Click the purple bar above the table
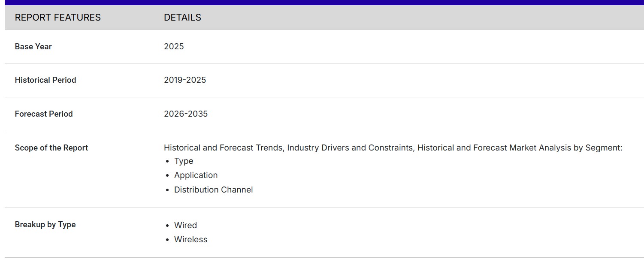 322,2
